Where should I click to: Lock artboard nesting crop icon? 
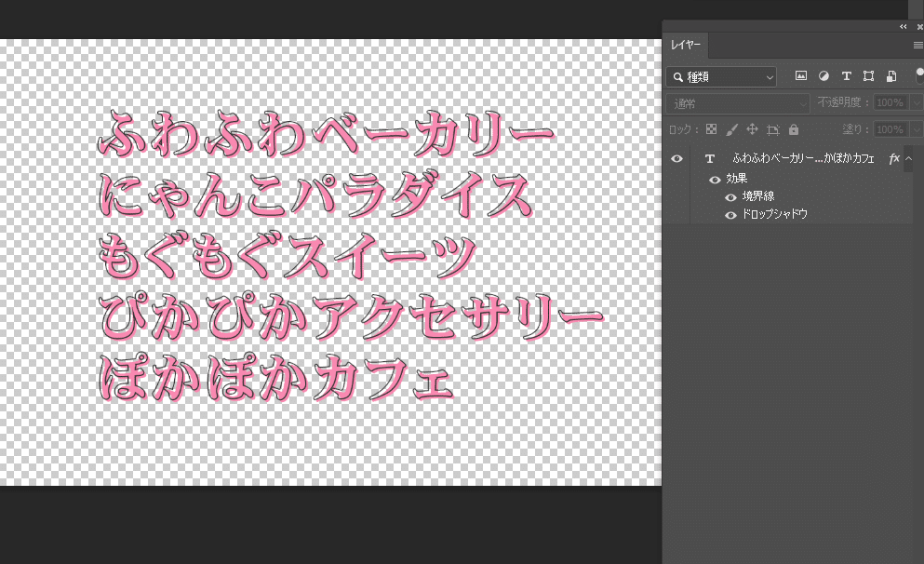pos(773,129)
